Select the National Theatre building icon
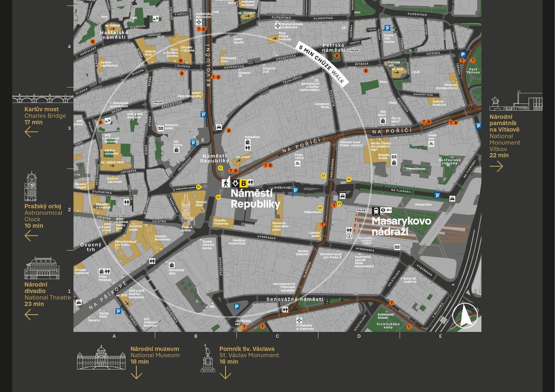This screenshot has width=555, height=392. coord(42,268)
